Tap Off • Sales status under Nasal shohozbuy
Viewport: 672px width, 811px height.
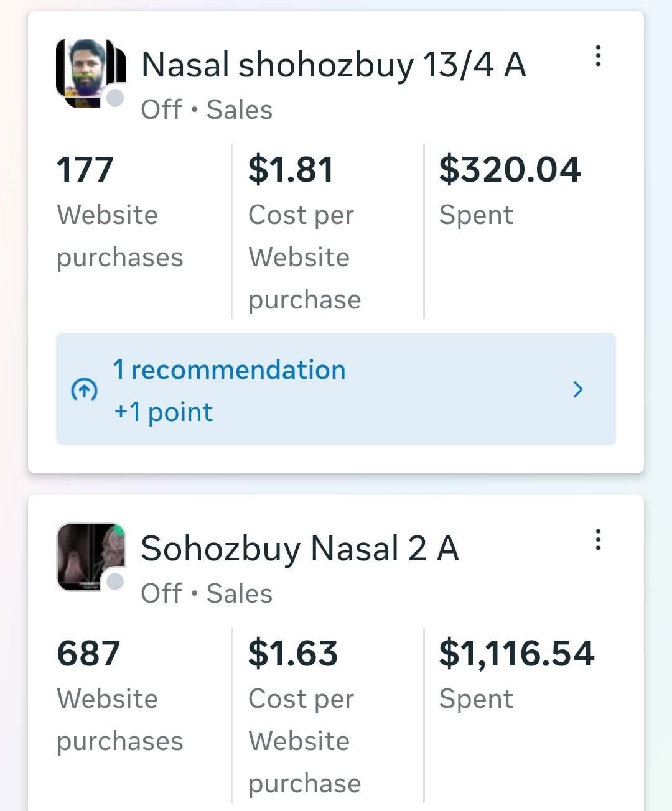coord(207,110)
